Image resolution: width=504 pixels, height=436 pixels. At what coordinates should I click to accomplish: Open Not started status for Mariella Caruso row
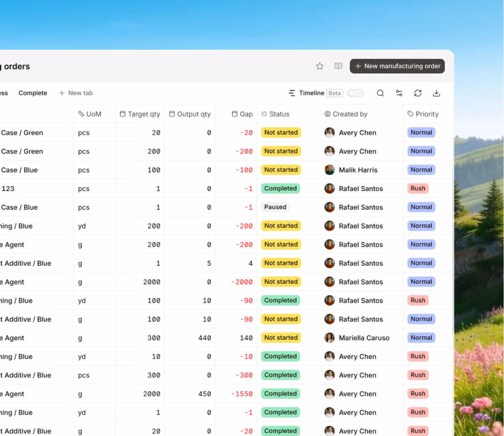pyautogui.click(x=281, y=338)
